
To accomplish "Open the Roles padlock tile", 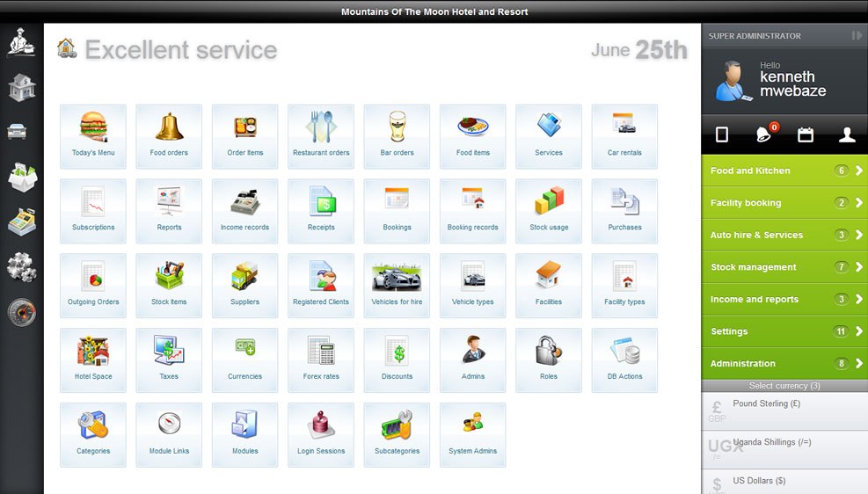I will (549, 360).
